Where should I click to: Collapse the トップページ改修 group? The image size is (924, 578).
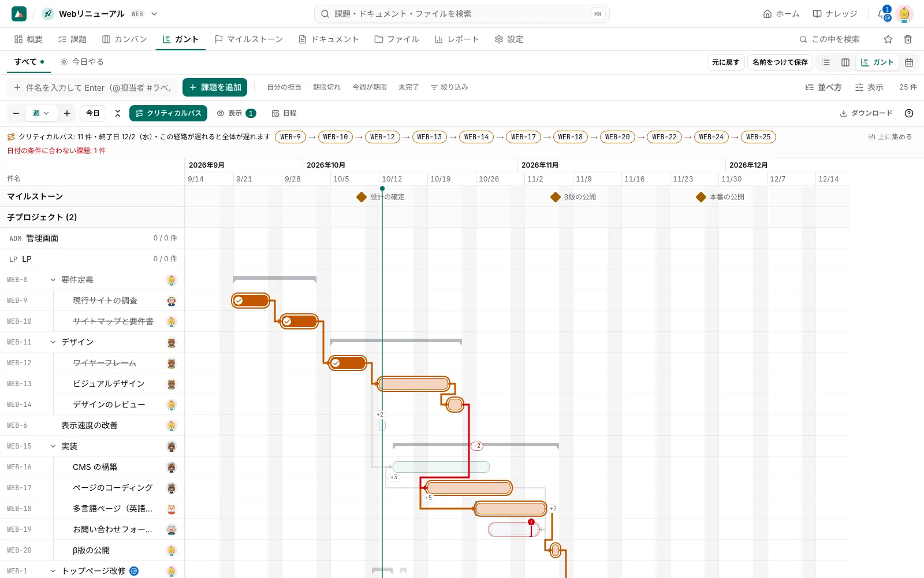(53, 571)
